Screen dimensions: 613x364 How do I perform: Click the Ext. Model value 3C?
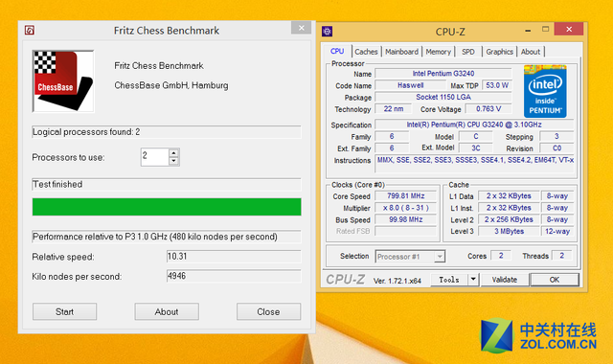coord(476,148)
